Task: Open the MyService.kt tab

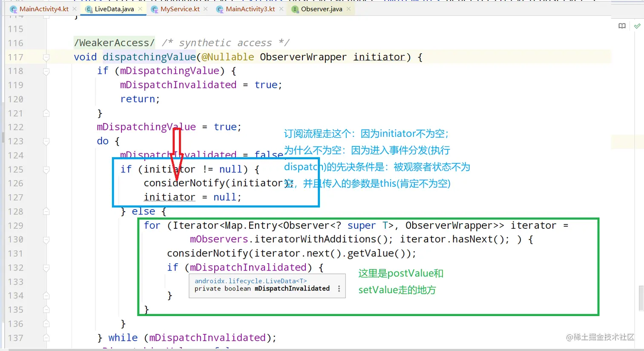Action: point(180,9)
